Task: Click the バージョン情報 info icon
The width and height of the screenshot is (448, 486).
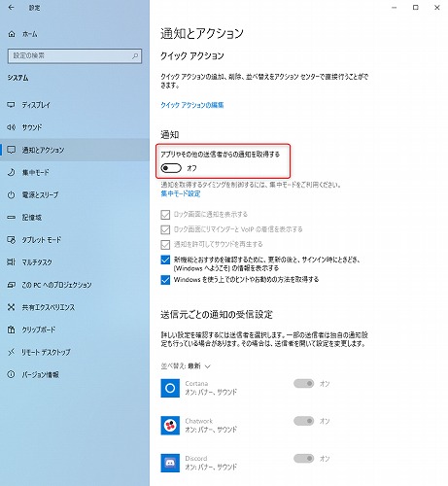Action: (x=11, y=374)
